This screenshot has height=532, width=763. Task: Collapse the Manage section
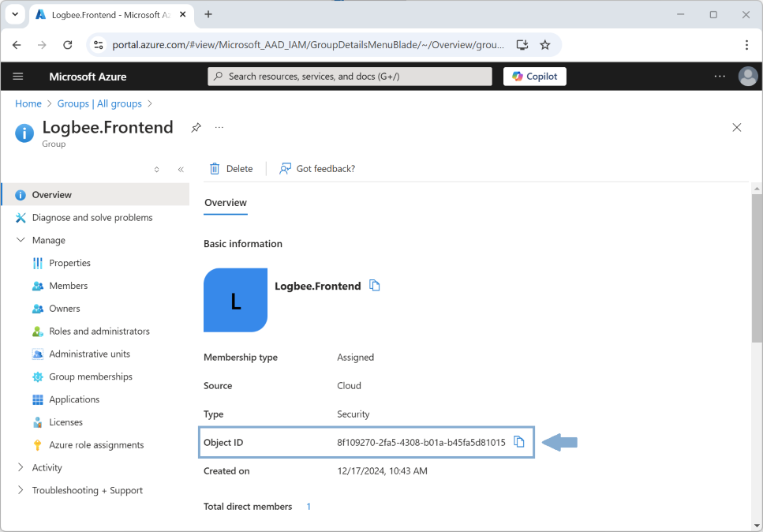[21, 240]
